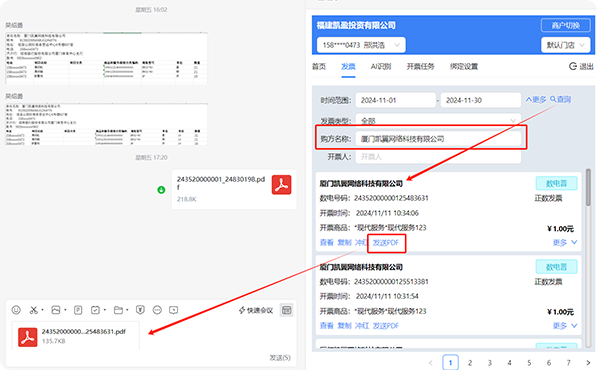This screenshot has height=370, width=597.
Task: Switch to the 首页 tab
Action: click(x=319, y=67)
